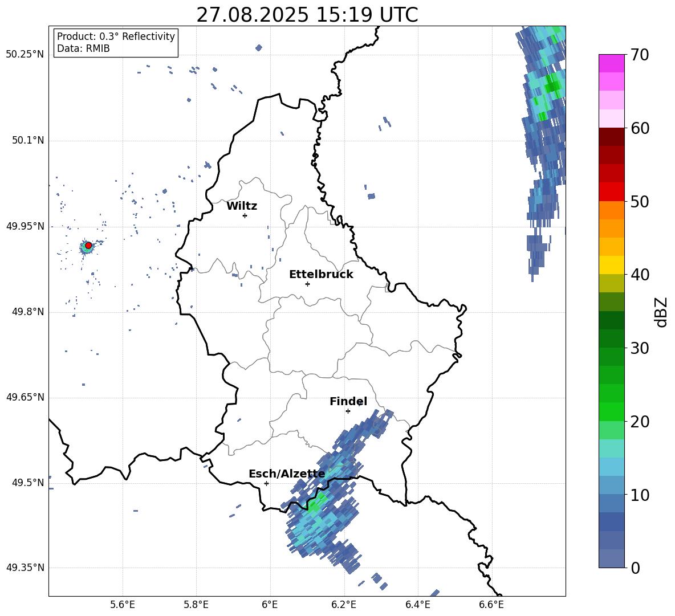
Task: Click the 5.8°E longitude label
Action: [196, 605]
